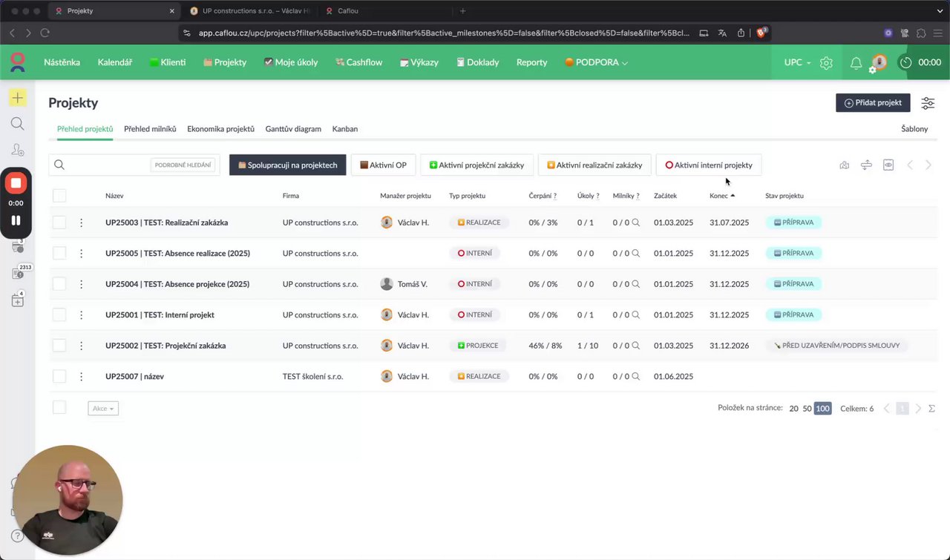Image resolution: width=950 pixels, height=560 pixels.
Task: Pause the recording with pause icon
Action: [x=16, y=220]
